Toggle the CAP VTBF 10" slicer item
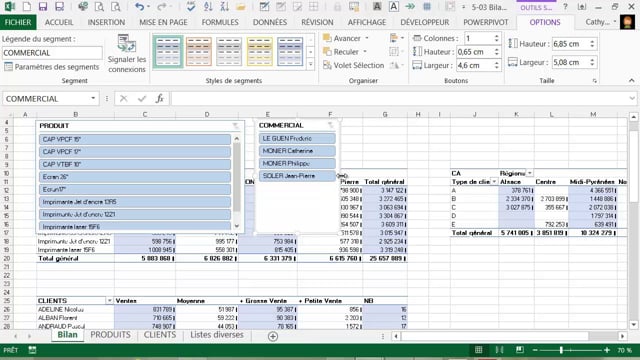The height and width of the screenshot is (360, 640). pos(135,164)
